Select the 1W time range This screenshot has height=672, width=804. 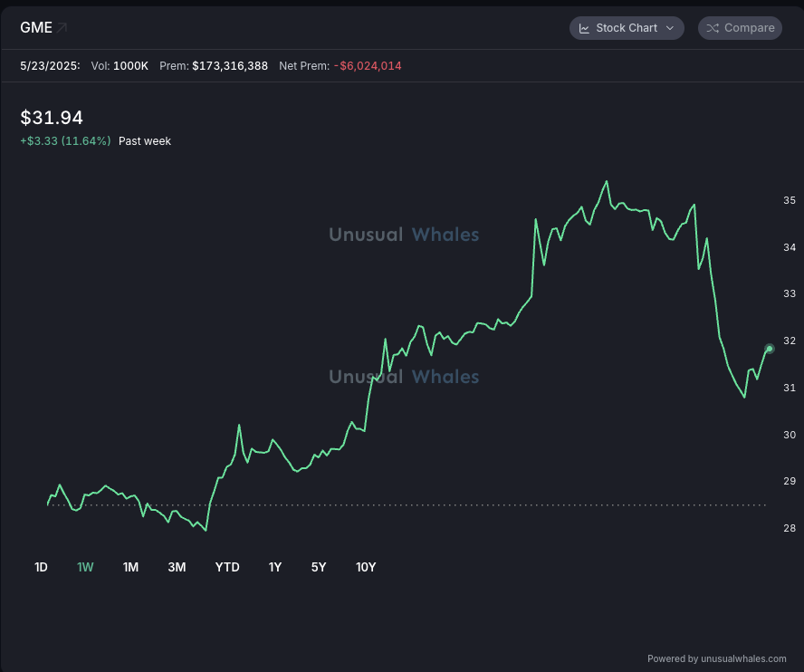pos(85,567)
